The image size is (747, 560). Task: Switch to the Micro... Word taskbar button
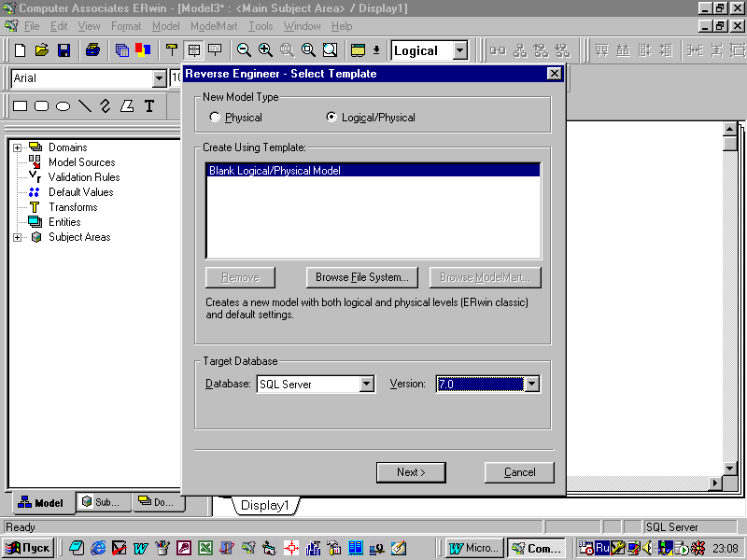click(474, 548)
